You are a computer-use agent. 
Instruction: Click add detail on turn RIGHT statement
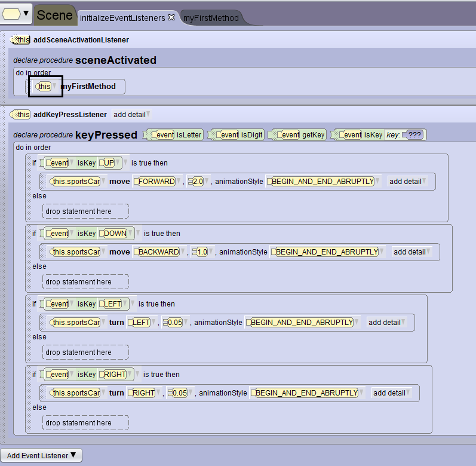[391, 393]
